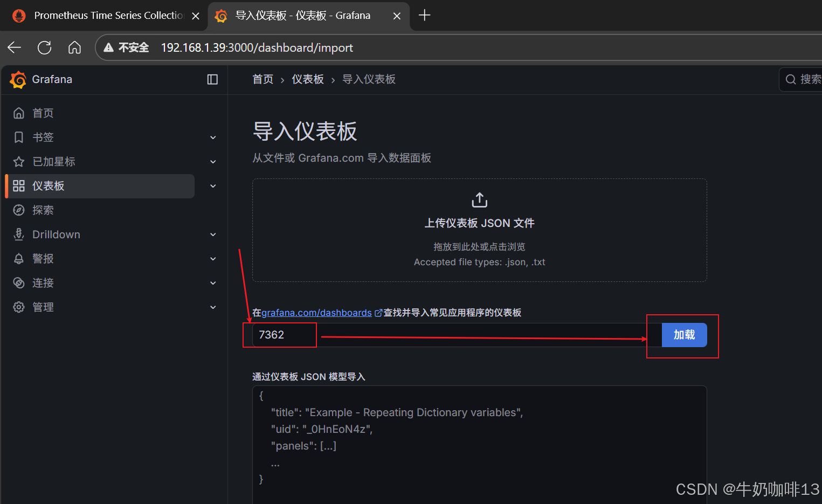Screen dimensions: 822x504
Task: Open a new browser tab with plus icon
Action: (x=425, y=15)
